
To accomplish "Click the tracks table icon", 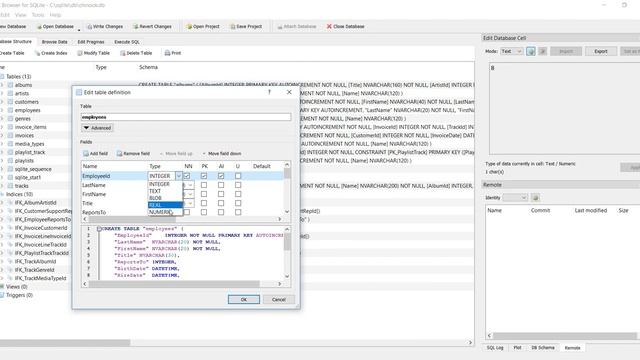I will [x=11, y=186].
